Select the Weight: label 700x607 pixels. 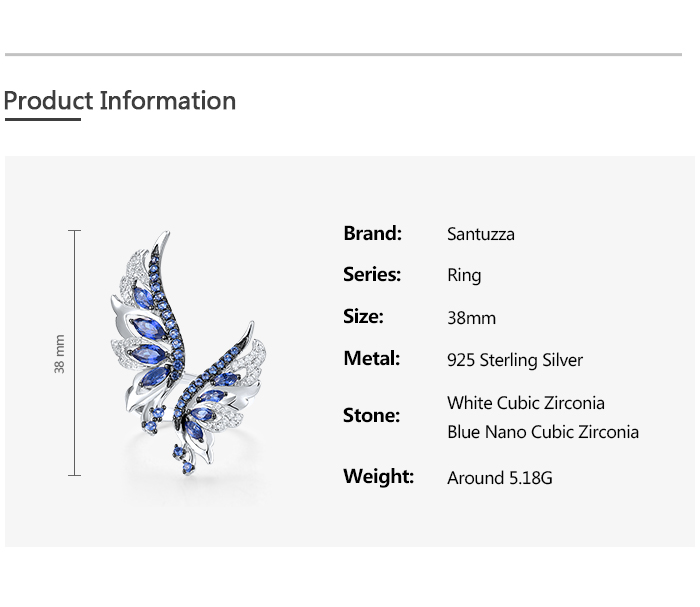pos(378,477)
